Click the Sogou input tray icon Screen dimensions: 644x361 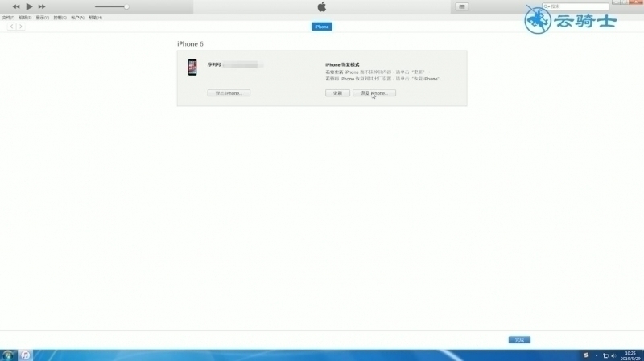click(586, 355)
